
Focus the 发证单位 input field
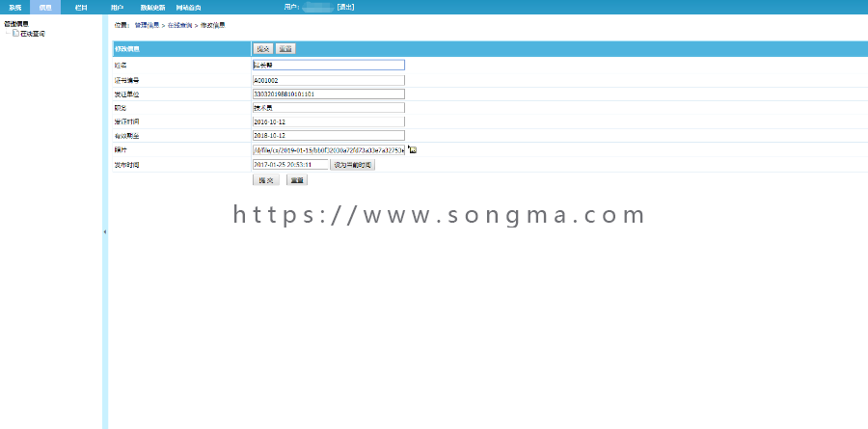[x=328, y=94]
